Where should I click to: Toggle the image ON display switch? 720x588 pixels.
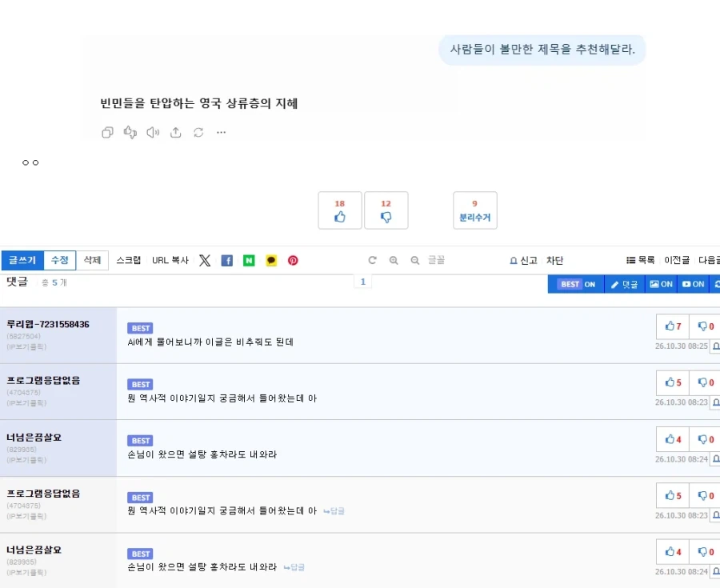[662, 284]
